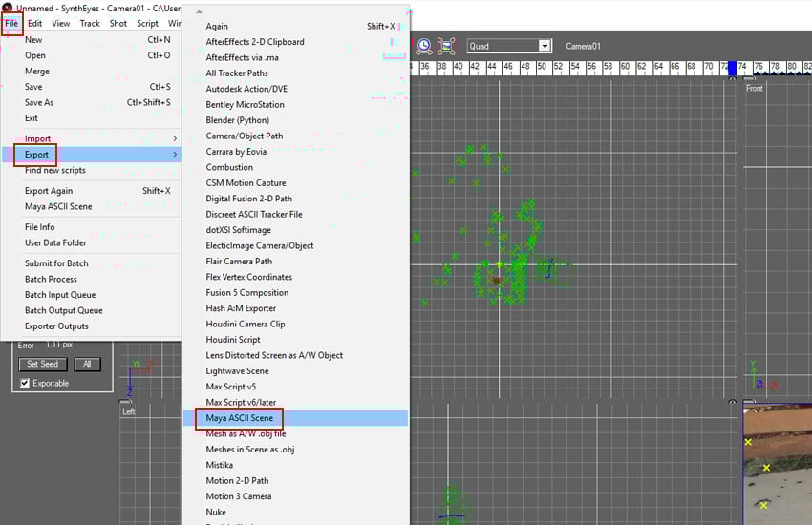812x525 pixels.
Task: Click frame 52 on the timeline ruler
Action: (x=558, y=67)
